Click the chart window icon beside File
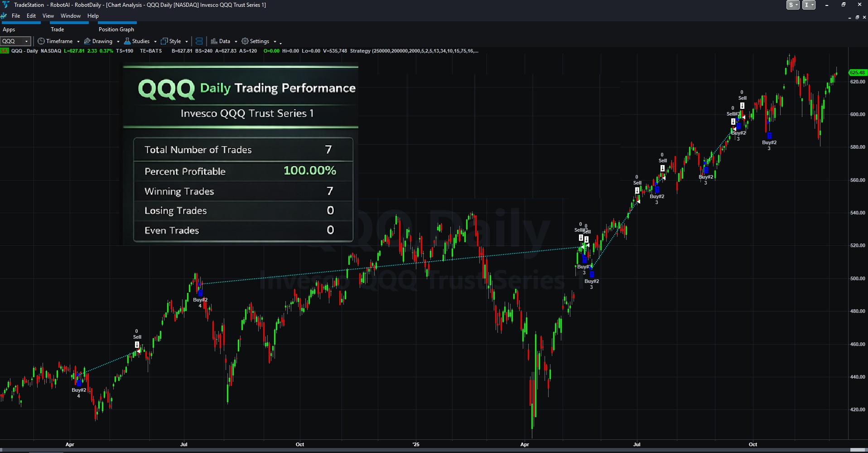 (x=4, y=16)
